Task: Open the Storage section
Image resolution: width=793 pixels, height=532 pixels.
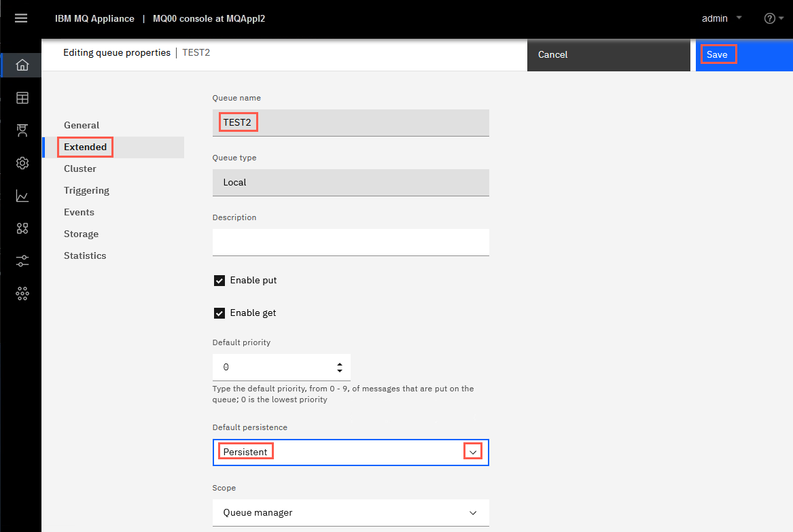Action: point(81,234)
